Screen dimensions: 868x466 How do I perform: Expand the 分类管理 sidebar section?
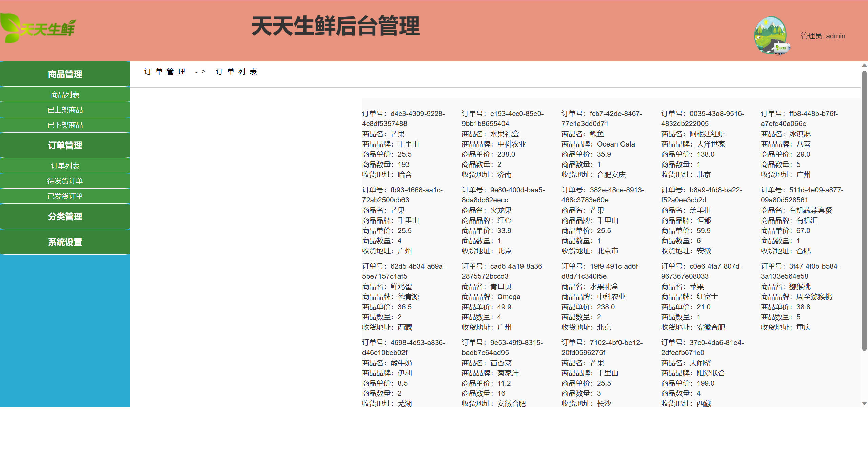coord(65,216)
